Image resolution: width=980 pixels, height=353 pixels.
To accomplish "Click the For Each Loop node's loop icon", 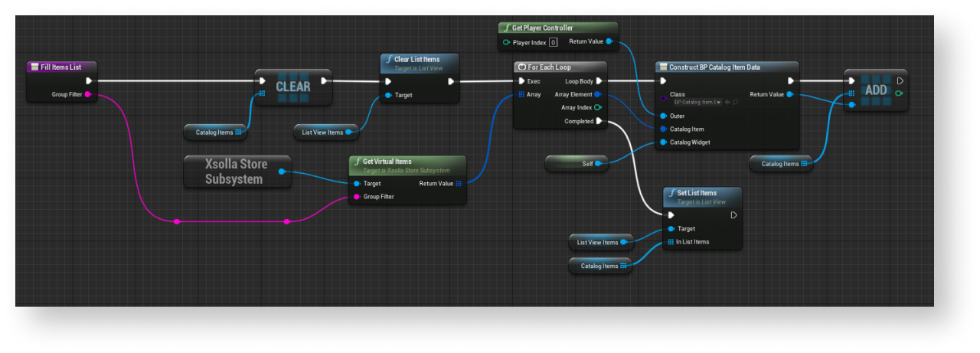I will (x=521, y=67).
